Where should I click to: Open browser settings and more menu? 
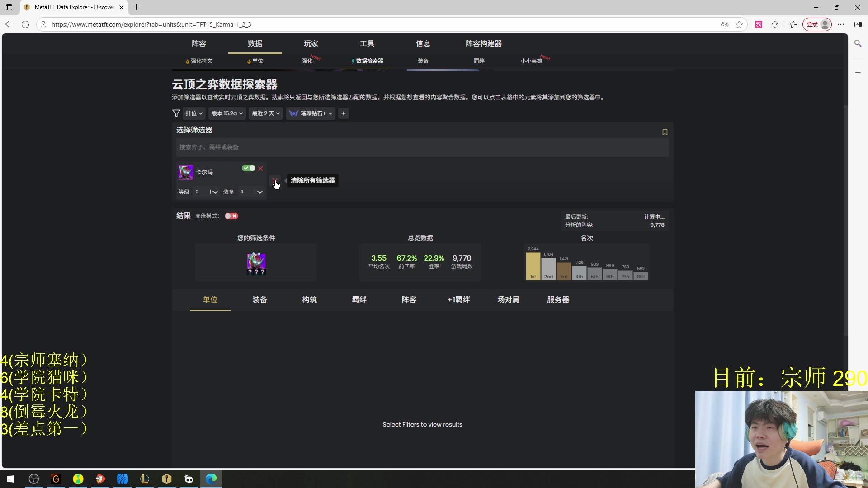(841, 24)
